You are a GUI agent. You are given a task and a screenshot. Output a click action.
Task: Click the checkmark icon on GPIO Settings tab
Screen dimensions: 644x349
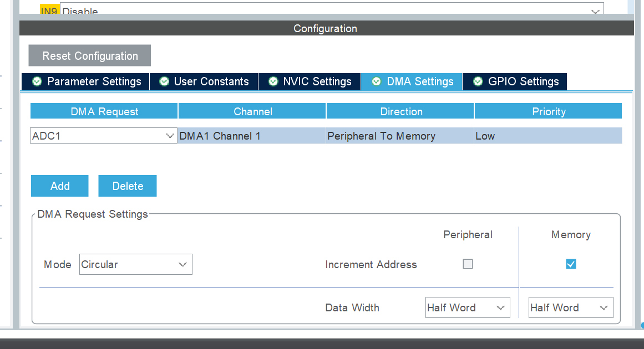coord(478,81)
